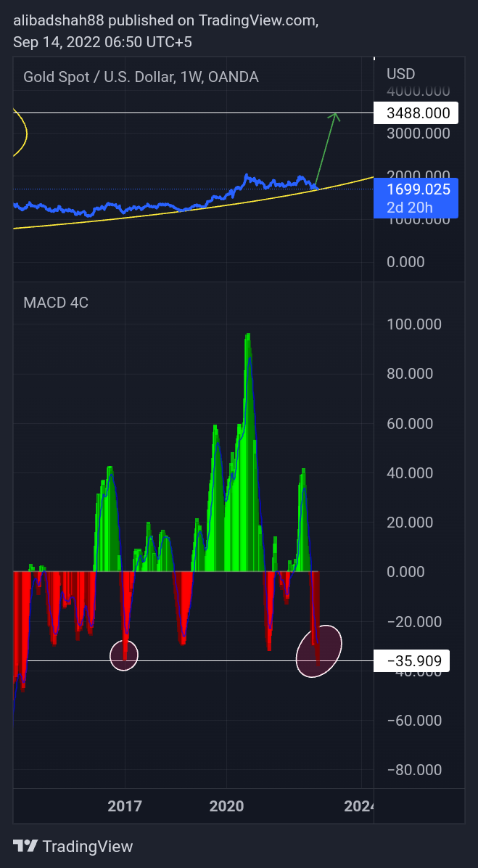Click the 3000.000 price scale value
The width and height of the screenshot is (478, 868).
418,134
